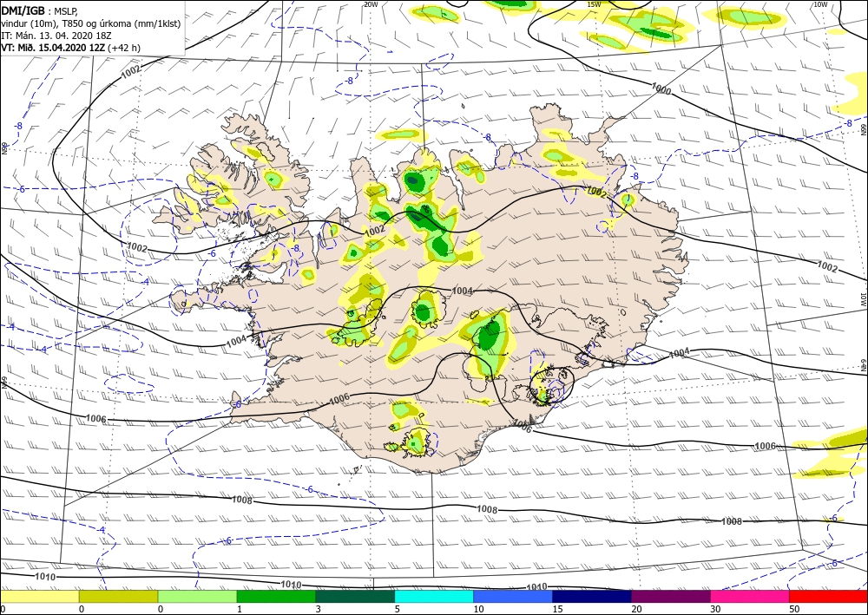Click the pale yellow legend swatch
The height and width of the screenshot is (615, 868).
(x=39, y=596)
